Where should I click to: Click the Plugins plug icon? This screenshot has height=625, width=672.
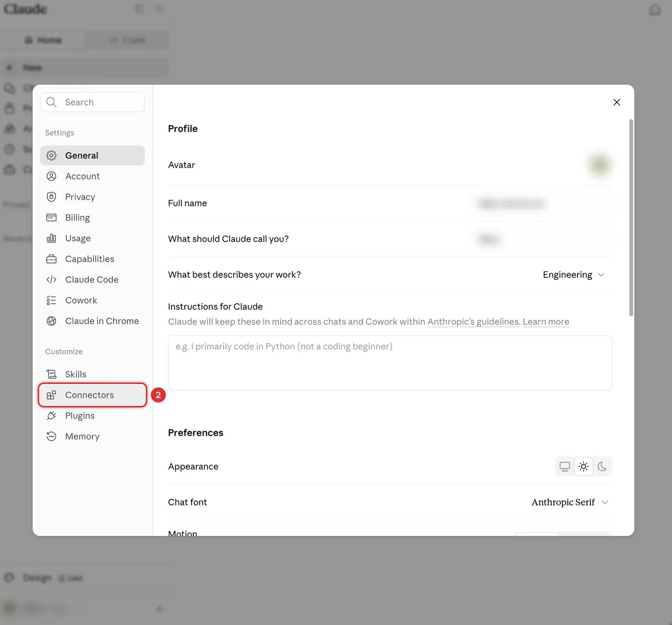coord(51,416)
